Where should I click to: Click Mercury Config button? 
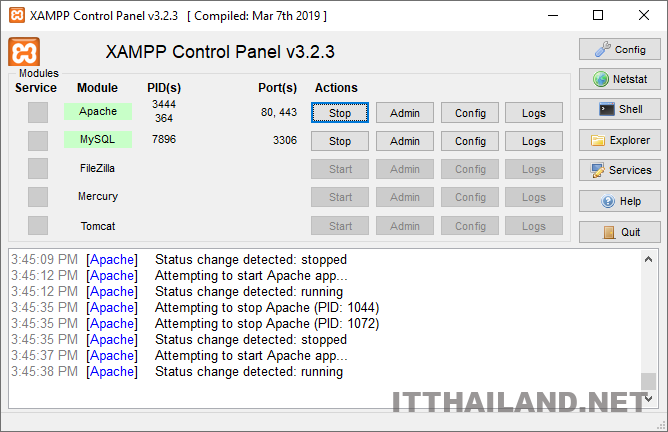470,197
